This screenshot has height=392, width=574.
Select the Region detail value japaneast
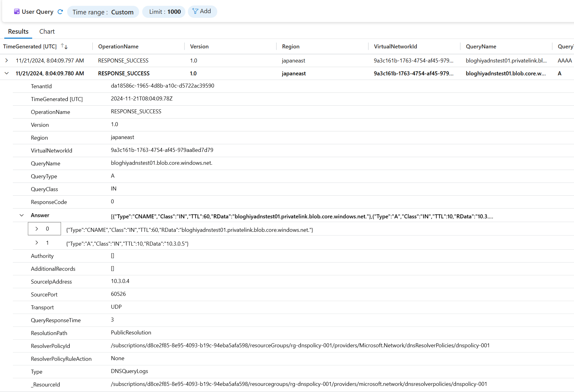tap(123, 137)
